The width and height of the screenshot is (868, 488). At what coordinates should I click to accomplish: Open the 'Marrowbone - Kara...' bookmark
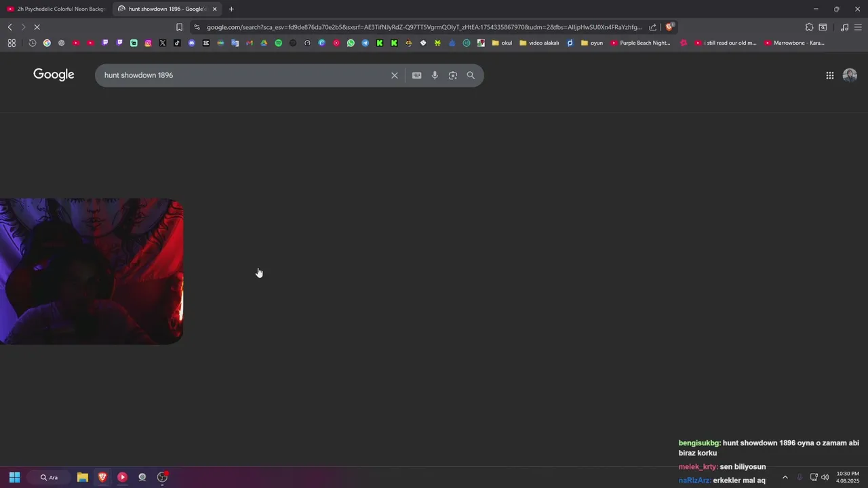(795, 43)
